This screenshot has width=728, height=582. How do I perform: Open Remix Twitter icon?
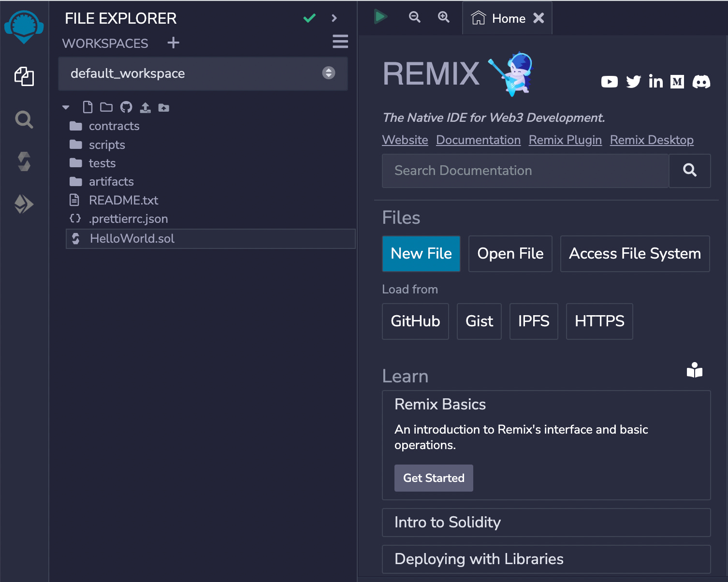pyautogui.click(x=633, y=82)
